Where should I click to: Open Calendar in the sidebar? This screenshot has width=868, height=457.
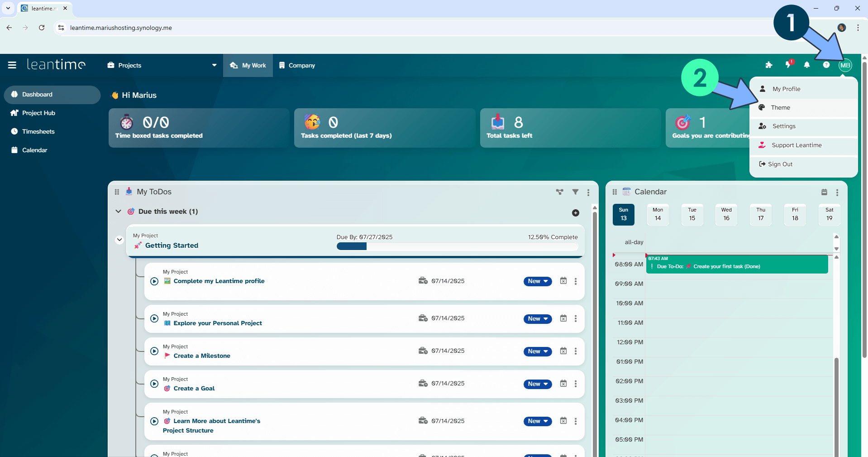[x=52, y=150]
